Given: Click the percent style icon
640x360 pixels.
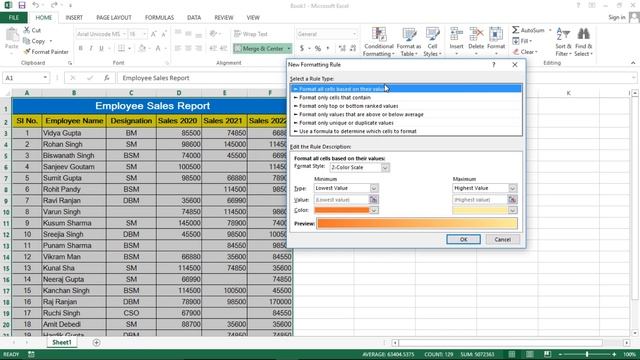Looking at the screenshot, I should pyautogui.click(x=318, y=49).
